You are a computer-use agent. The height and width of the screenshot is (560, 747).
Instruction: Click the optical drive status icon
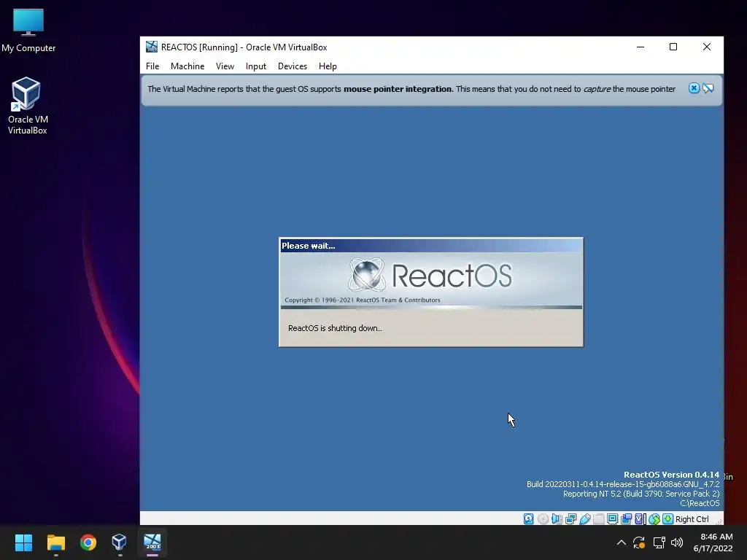tap(543, 518)
